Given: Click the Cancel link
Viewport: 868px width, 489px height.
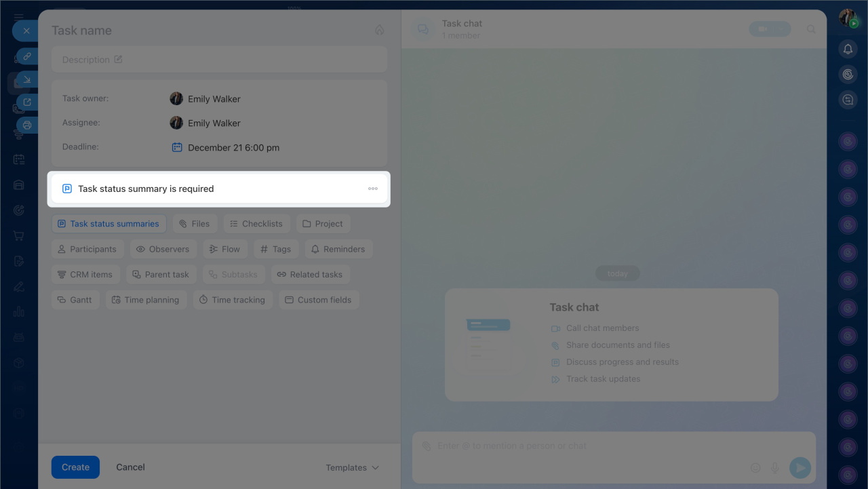Looking at the screenshot, I should coord(130,467).
